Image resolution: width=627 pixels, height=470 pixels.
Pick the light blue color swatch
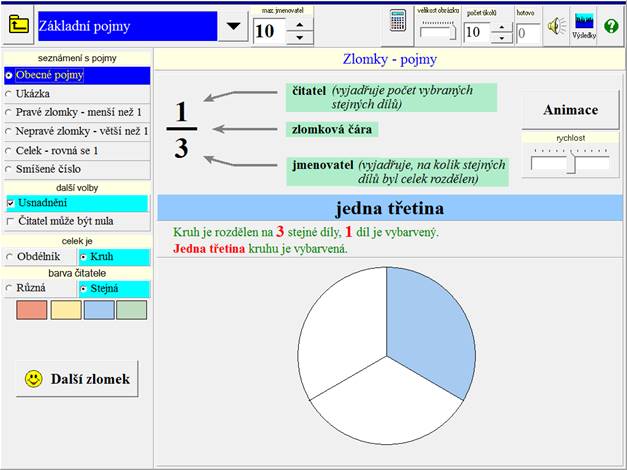point(99,310)
